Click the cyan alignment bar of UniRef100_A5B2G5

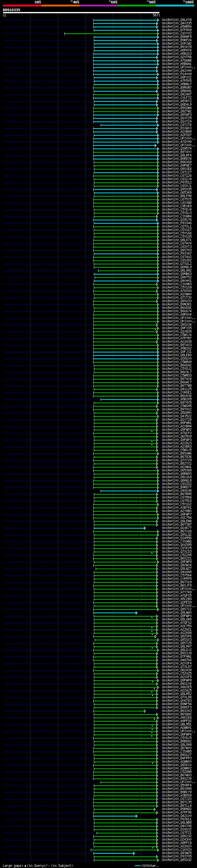(130, 399)
